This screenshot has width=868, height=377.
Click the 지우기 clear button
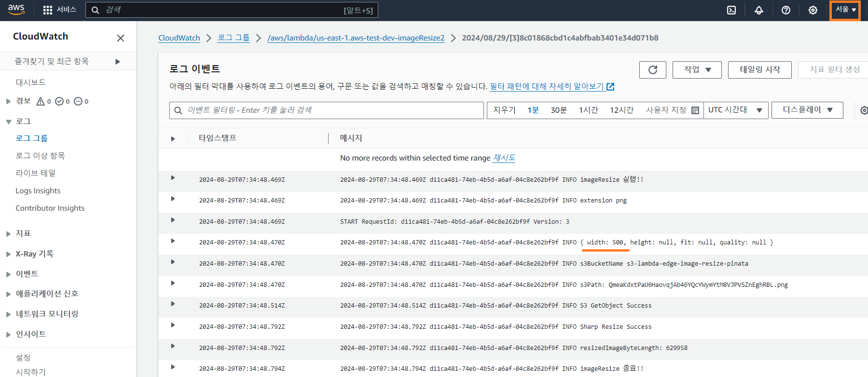(504, 110)
